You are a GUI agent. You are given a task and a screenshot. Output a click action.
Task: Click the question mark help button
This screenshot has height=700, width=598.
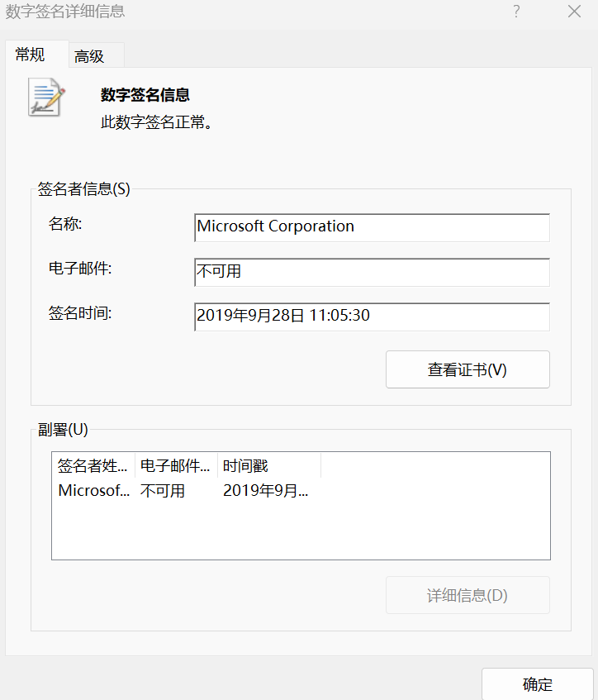516,12
